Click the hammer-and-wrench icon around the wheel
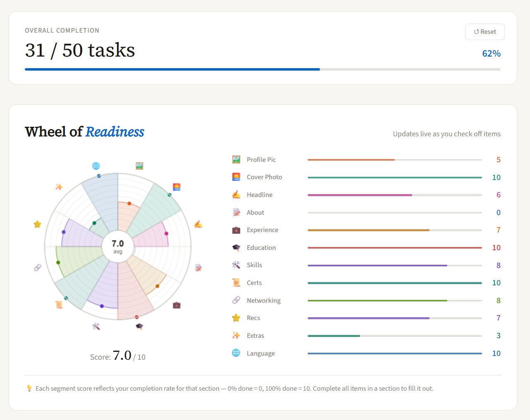 96,326
